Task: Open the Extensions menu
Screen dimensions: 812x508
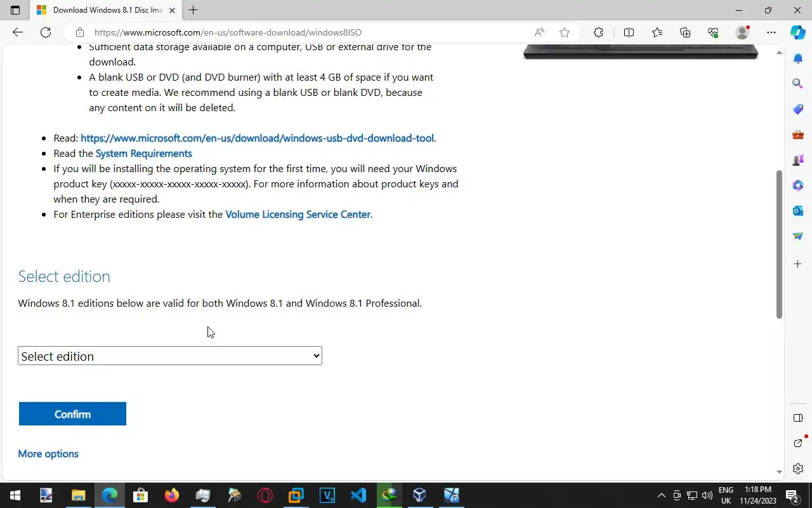Action: (598, 32)
